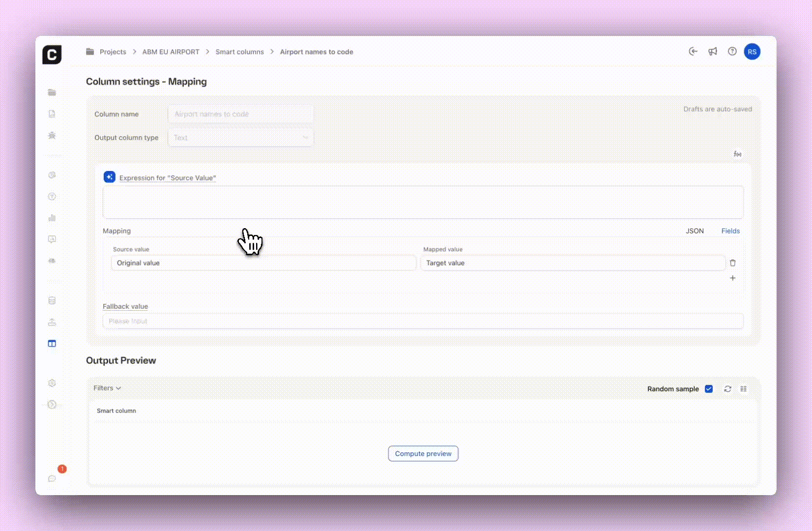
Task: Open the chat icon with notification badge
Action: coord(52,478)
